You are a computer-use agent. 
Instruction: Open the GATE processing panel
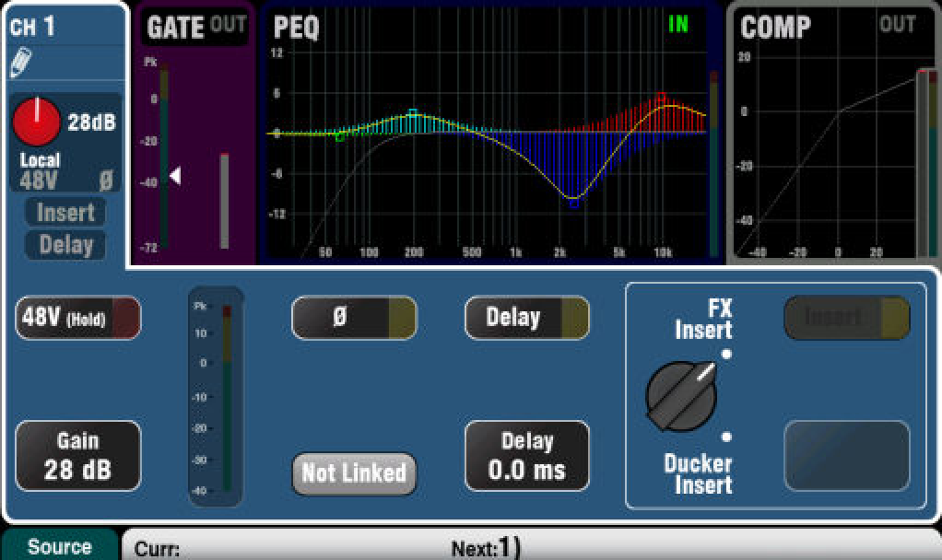point(194,134)
